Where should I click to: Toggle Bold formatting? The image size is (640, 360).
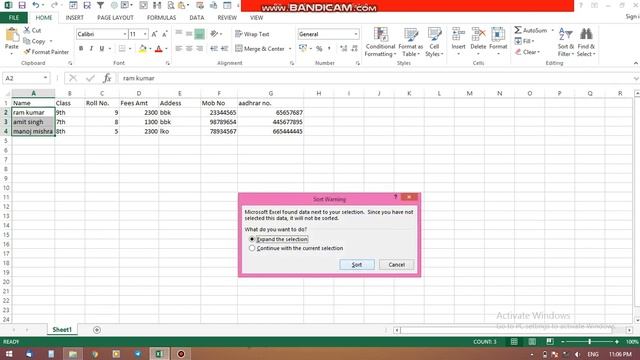click(81, 49)
